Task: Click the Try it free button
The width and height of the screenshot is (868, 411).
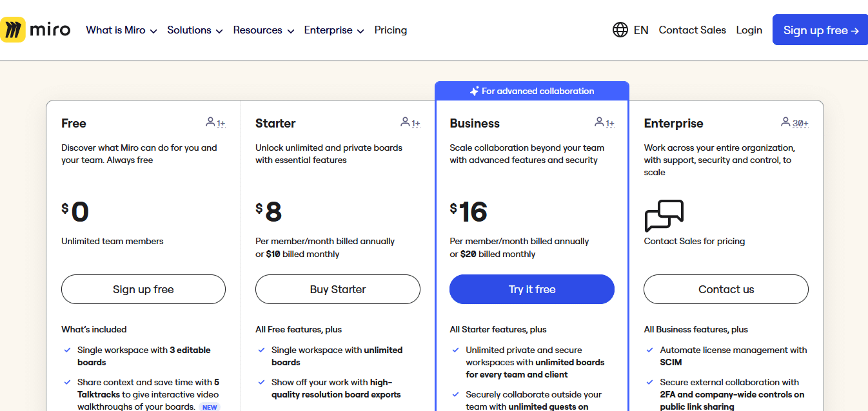Action: [x=532, y=289]
